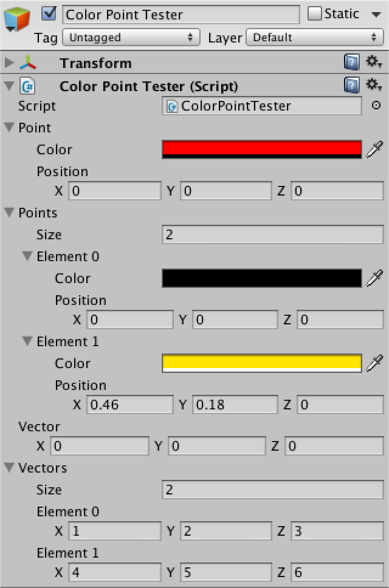Open the Tag dropdown showing Untagged

click(x=131, y=38)
